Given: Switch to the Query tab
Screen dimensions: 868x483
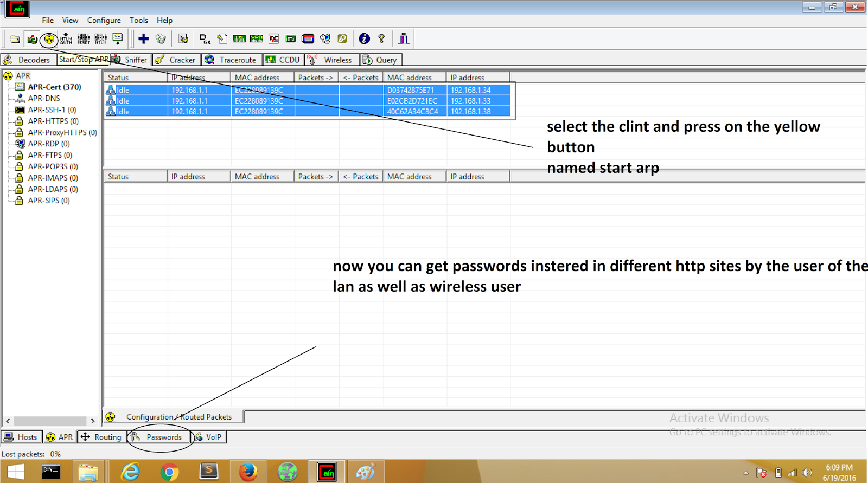Looking at the screenshot, I should [x=381, y=60].
